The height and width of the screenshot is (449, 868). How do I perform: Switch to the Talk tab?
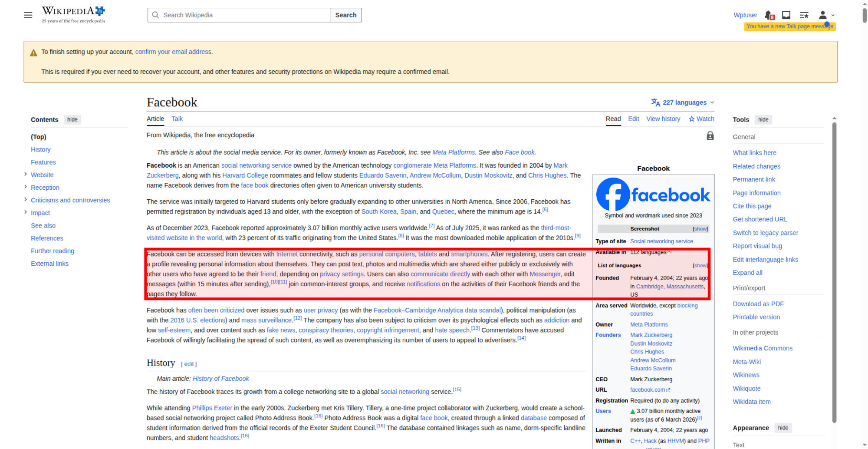[177, 119]
